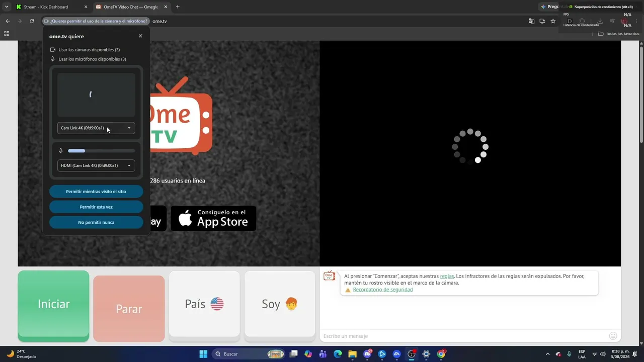Viewport: 644px width, 362px height.
Task: Open the EA app from the taskbar
Action: click(397, 354)
